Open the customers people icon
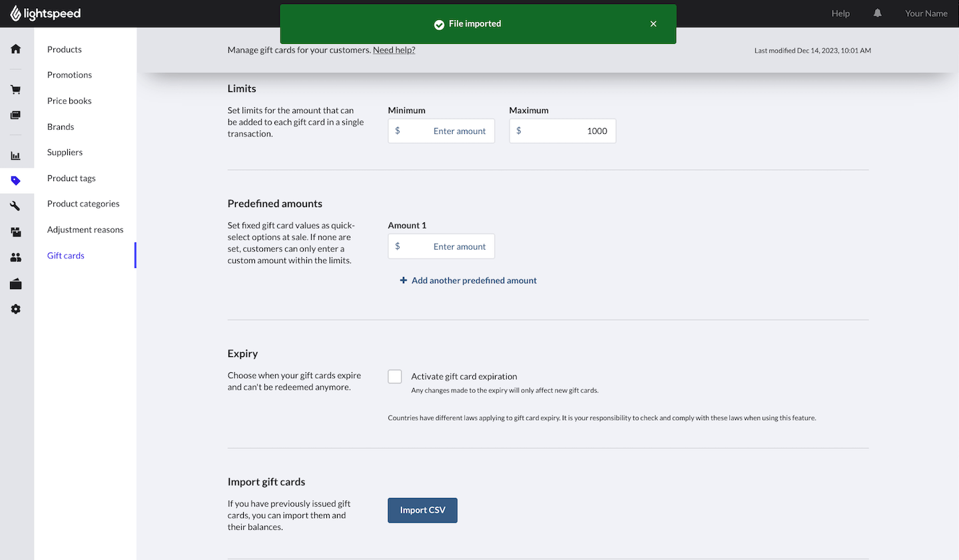959x560 pixels. [16, 258]
